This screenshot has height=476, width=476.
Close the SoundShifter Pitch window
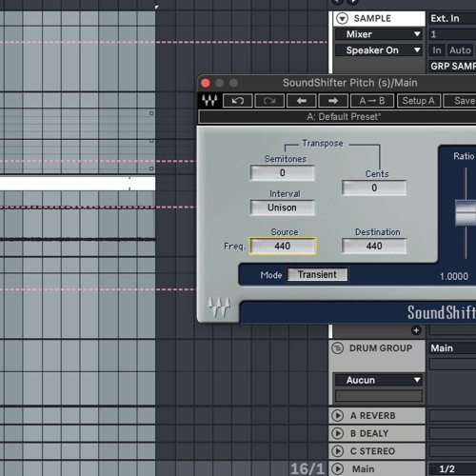click(206, 83)
